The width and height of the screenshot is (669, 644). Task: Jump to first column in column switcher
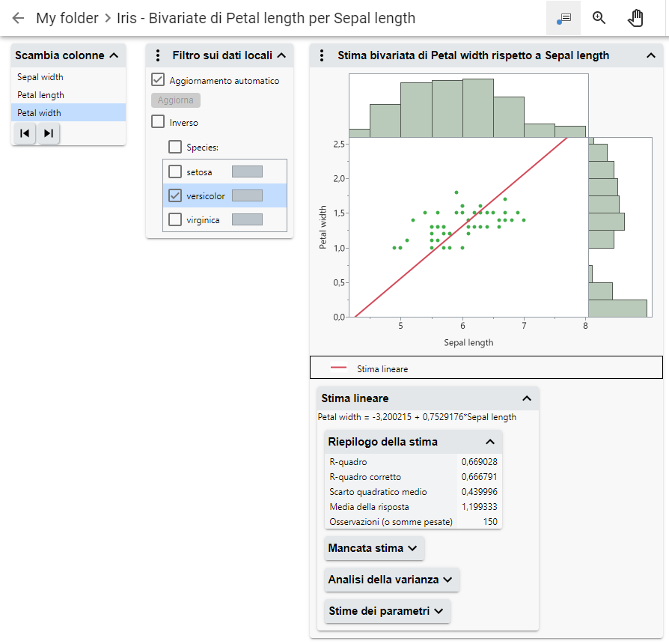point(25,133)
